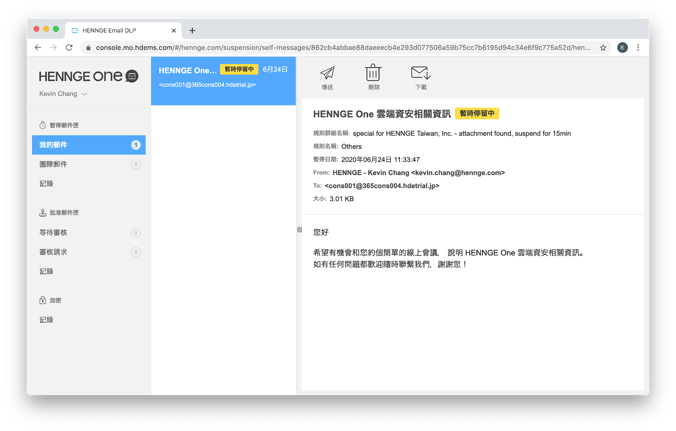Click the 6月24日 date in message list
The width and height of the screenshot is (676, 431).
click(x=275, y=69)
